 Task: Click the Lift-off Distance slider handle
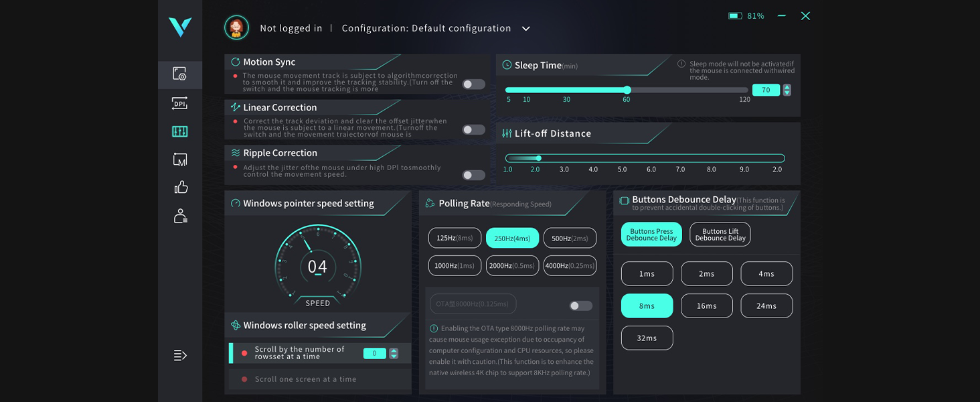point(538,158)
